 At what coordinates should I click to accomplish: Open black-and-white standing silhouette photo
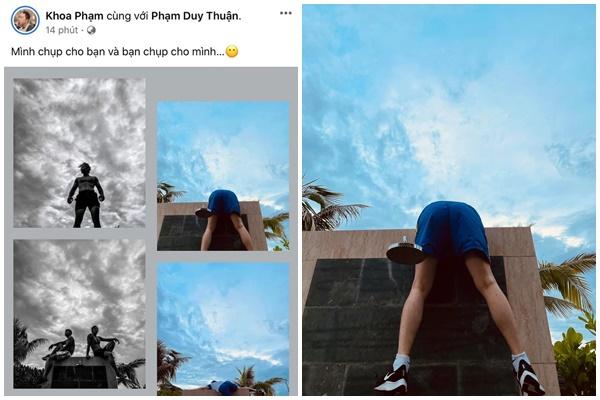(79, 152)
